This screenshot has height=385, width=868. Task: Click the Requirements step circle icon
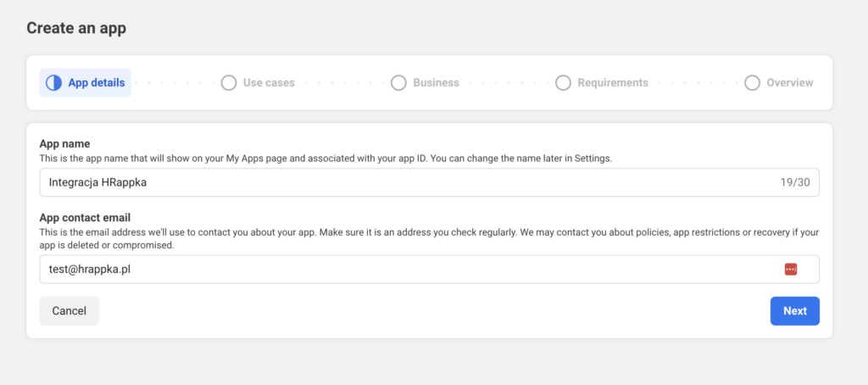click(x=563, y=83)
